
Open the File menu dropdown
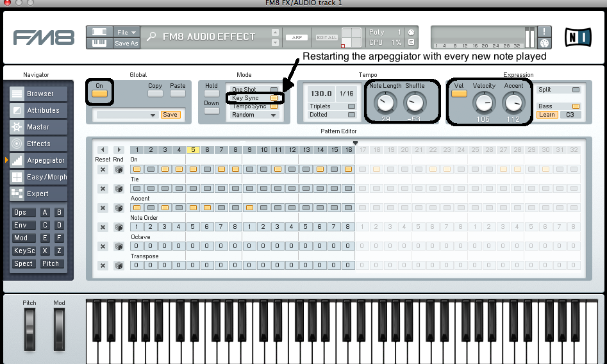(126, 32)
